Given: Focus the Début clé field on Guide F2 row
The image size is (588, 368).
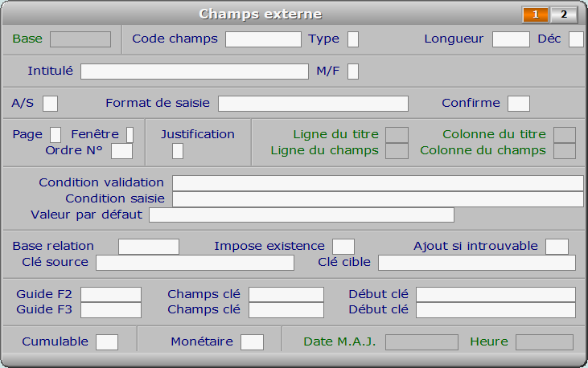Looking at the screenshot, I should pos(495,295).
